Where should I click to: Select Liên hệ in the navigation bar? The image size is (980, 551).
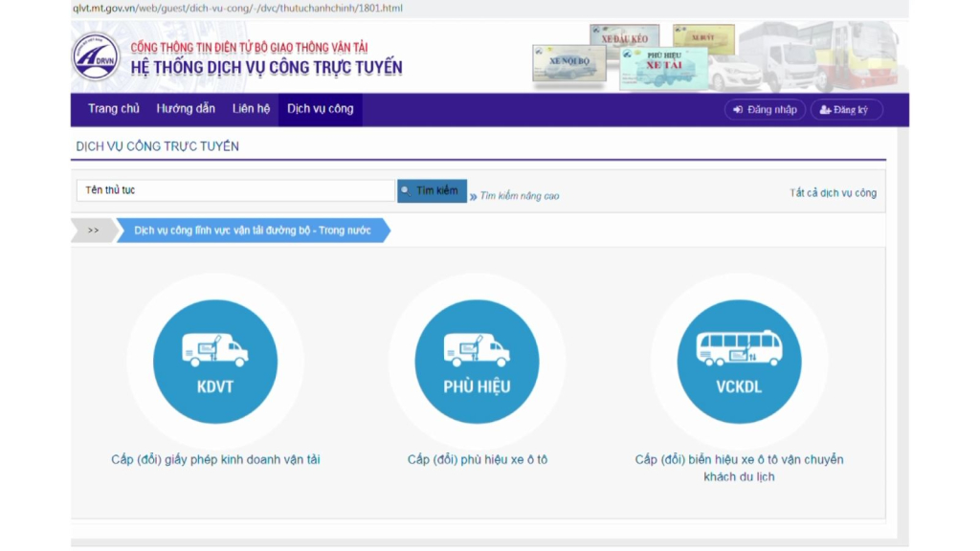tap(251, 109)
